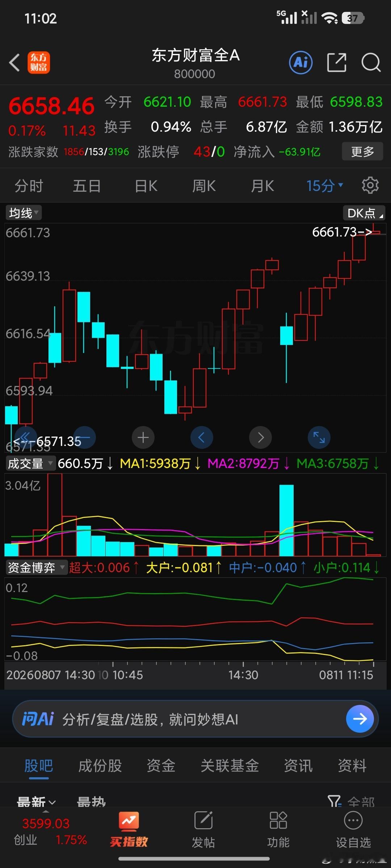This screenshot has width=391, height=868.
Task: Switch to 周K chart tab
Action: tap(204, 186)
